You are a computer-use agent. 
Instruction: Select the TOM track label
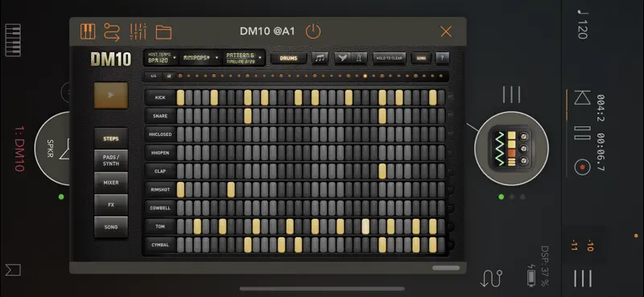point(160,226)
